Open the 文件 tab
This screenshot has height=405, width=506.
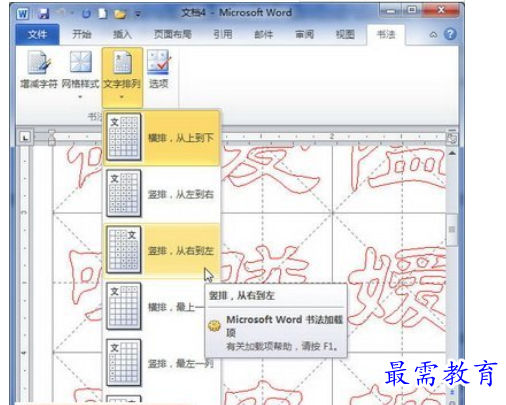37,34
